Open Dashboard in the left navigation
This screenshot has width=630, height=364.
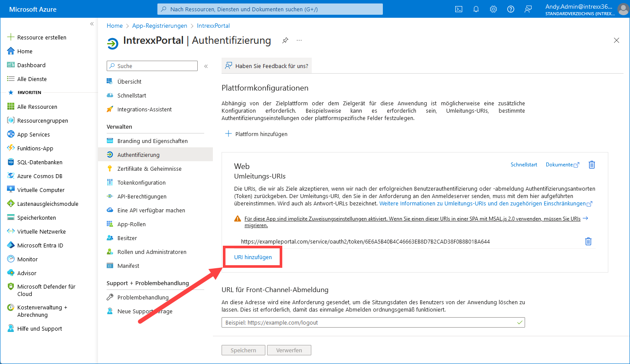pos(26,65)
